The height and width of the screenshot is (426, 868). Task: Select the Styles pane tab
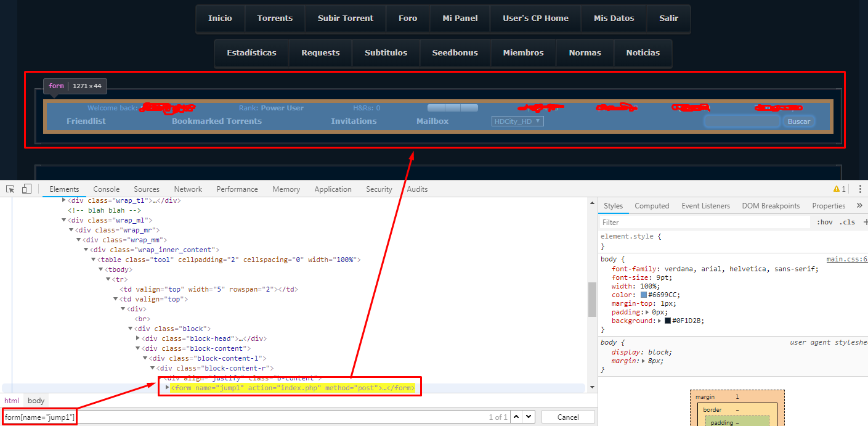point(613,206)
